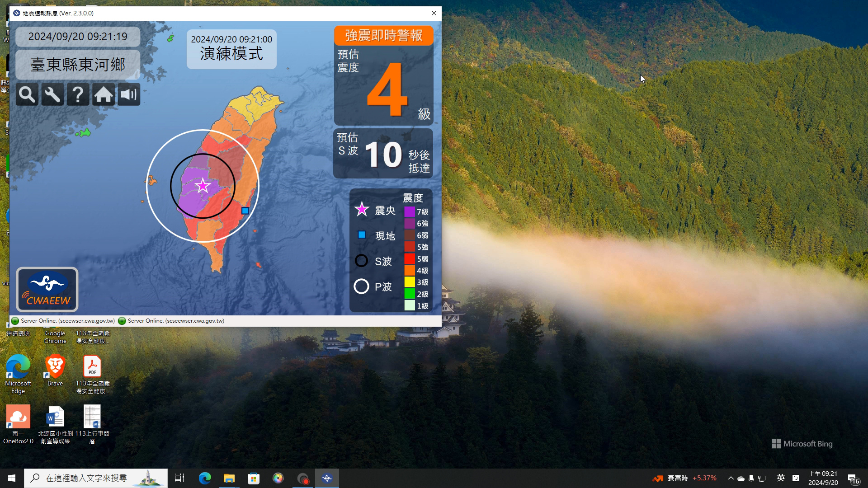Click the home icon button
This screenshot has height=488, width=868.
coord(104,95)
